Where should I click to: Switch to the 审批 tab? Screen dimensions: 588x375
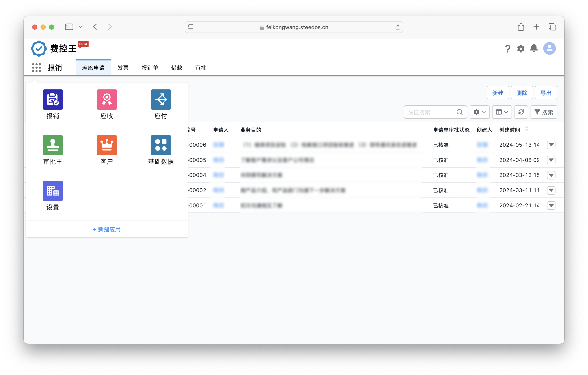201,68
